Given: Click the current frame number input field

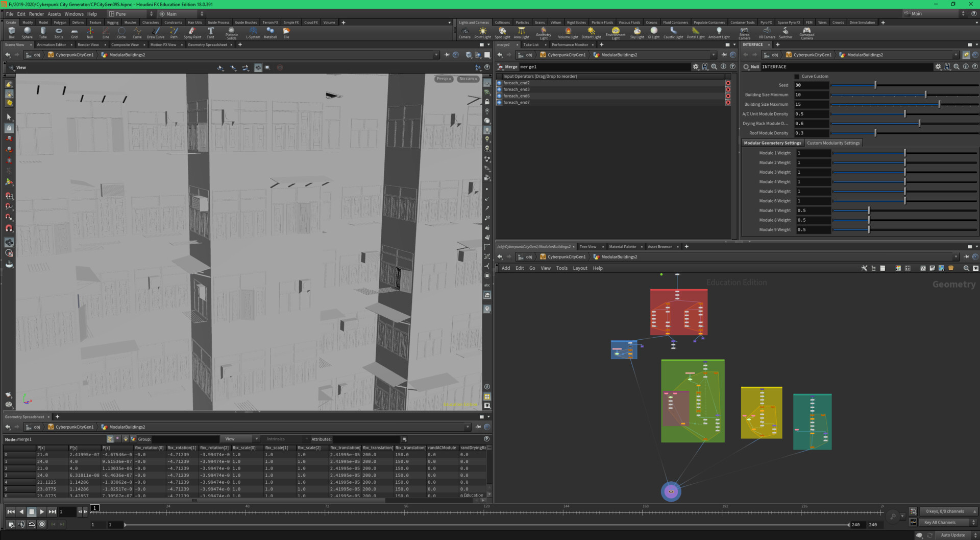Looking at the screenshot, I should (67, 511).
